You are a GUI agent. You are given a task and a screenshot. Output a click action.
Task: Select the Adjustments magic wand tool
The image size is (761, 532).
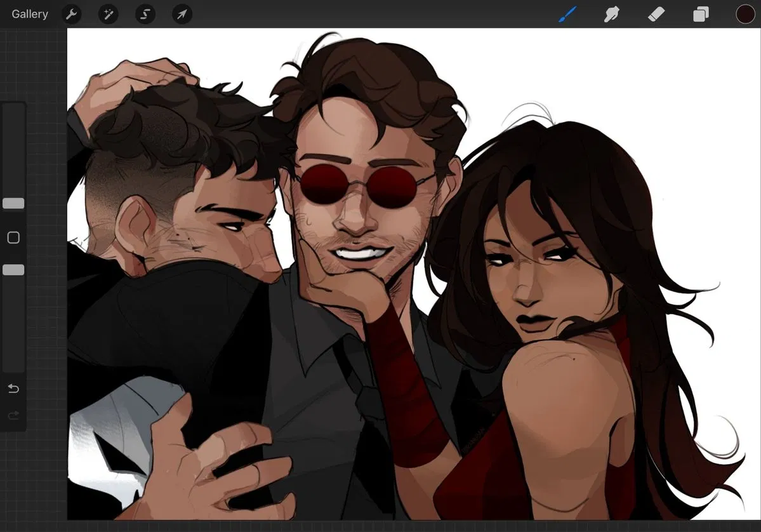pyautogui.click(x=108, y=14)
